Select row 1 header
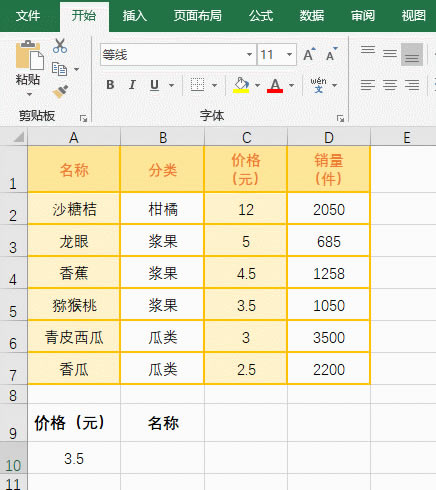The height and width of the screenshot is (490, 436). click(x=13, y=169)
